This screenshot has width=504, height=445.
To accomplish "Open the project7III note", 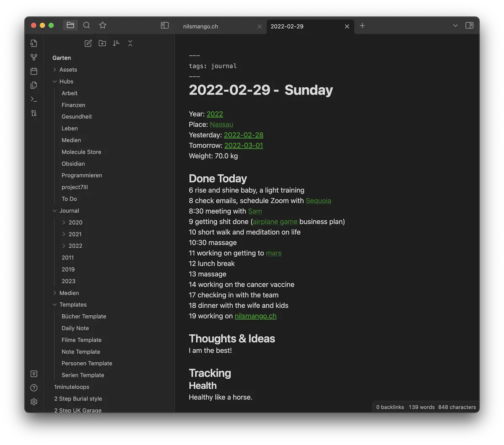I will [x=75, y=187].
